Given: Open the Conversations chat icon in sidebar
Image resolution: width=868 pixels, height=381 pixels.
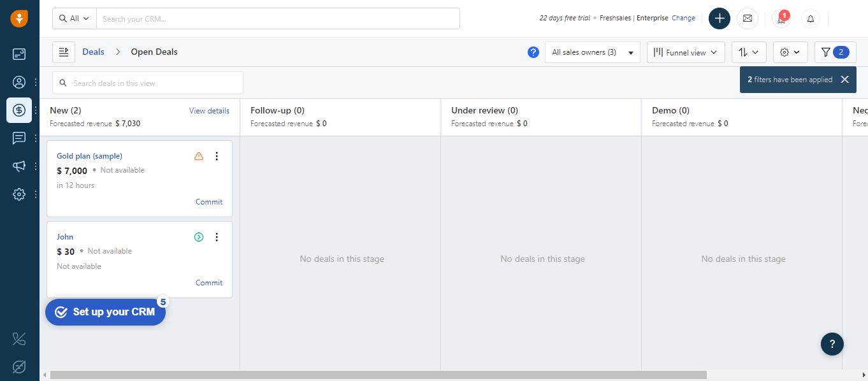Looking at the screenshot, I should click(19, 138).
